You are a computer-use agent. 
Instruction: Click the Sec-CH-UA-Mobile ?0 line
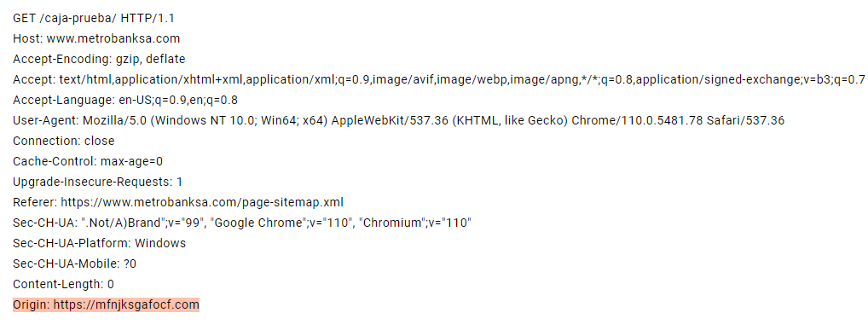pyautogui.click(x=74, y=264)
